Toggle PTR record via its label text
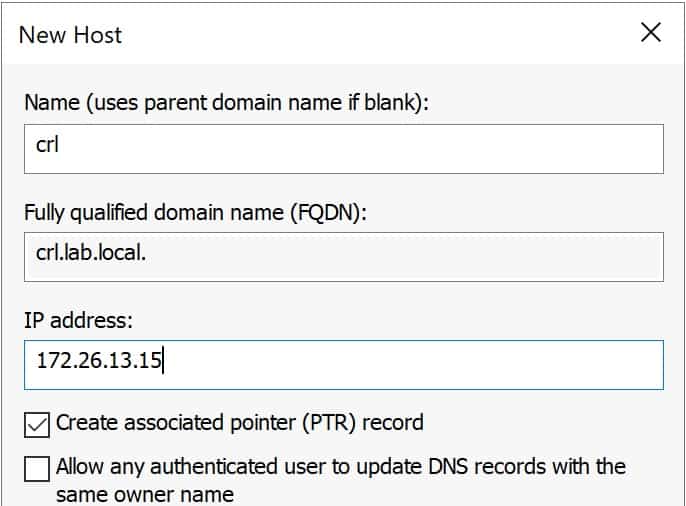The width and height of the screenshot is (686, 506). 239,423
